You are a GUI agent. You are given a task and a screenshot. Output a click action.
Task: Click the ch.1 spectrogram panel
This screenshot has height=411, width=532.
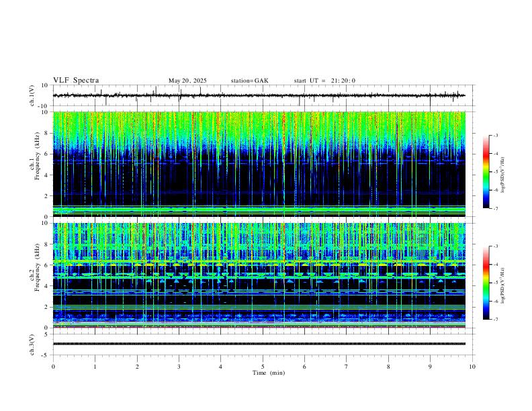coord(259,164)
